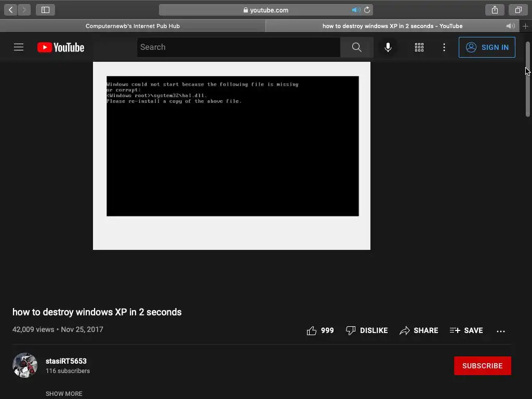Select the 'how to destroy windows XP' tab
The width and height of the screenshot is (532, 399).
click(392, 26)
